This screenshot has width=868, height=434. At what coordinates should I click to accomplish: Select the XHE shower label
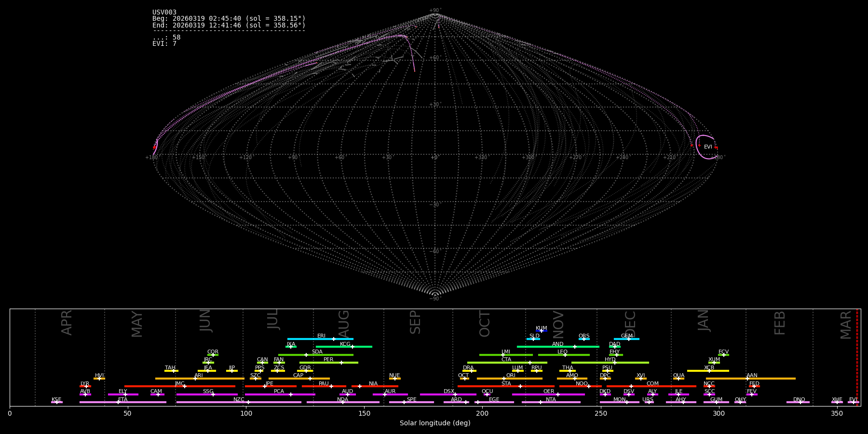click(837, 400)
